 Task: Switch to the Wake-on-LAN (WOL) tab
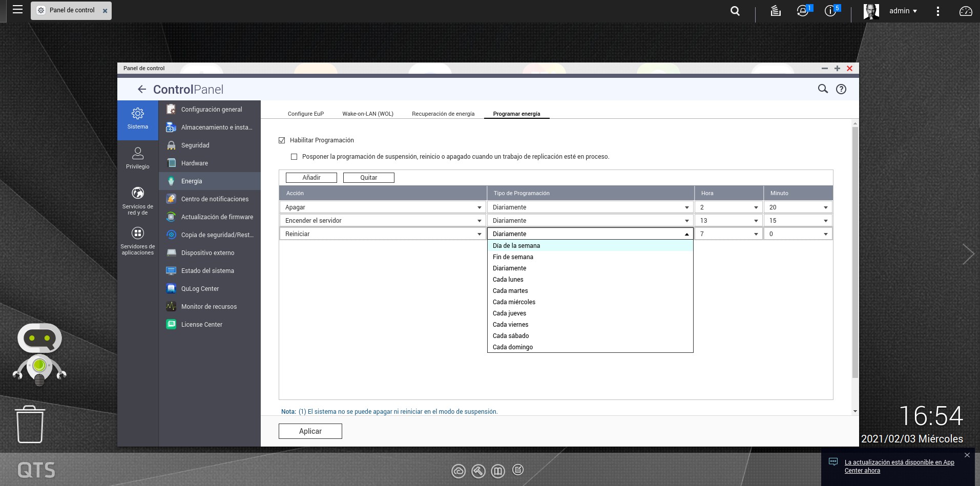tap(368, 114)
